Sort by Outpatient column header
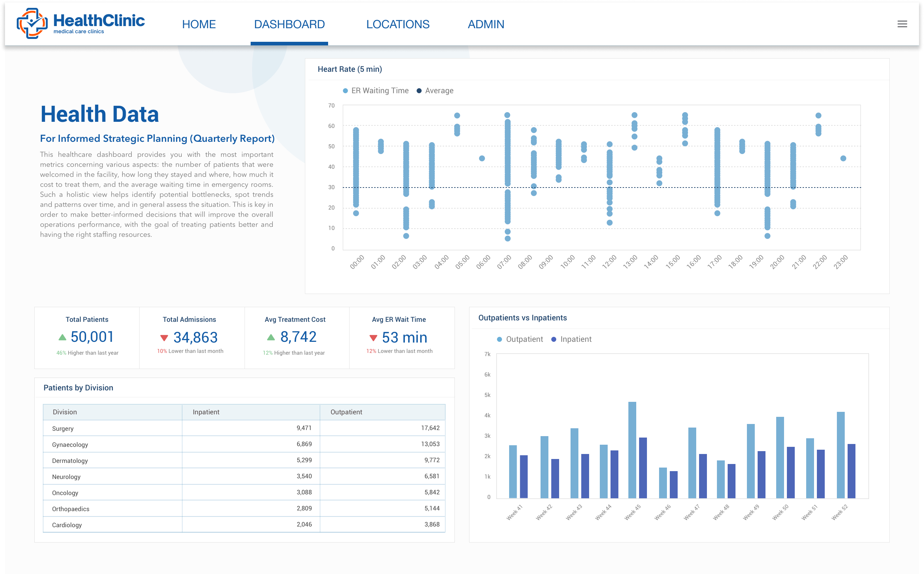This screenshot has width=924, height=574. (346, 412)
